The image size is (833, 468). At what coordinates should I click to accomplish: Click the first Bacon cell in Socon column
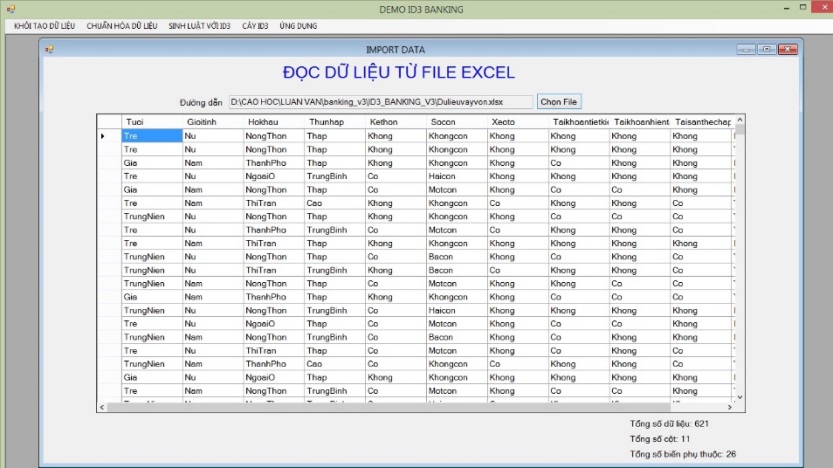[x=457, y=257]
